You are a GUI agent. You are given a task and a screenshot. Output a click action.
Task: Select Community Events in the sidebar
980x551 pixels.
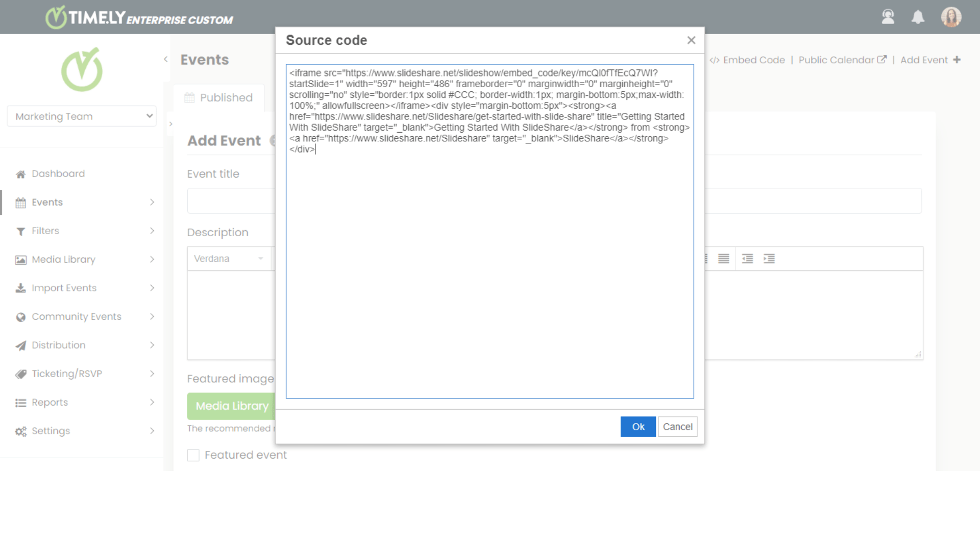[x=77, y=316]
